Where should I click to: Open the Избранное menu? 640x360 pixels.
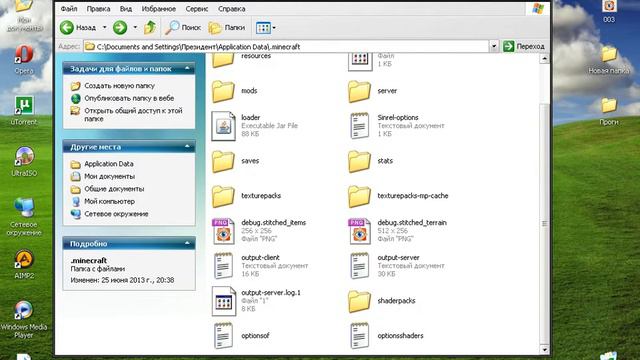coord(159,9)
